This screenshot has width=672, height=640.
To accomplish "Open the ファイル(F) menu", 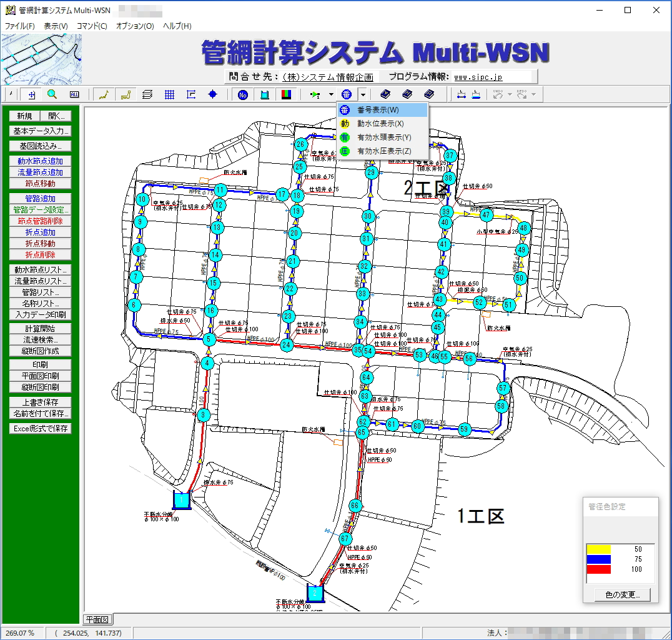I will click(19, 26).
